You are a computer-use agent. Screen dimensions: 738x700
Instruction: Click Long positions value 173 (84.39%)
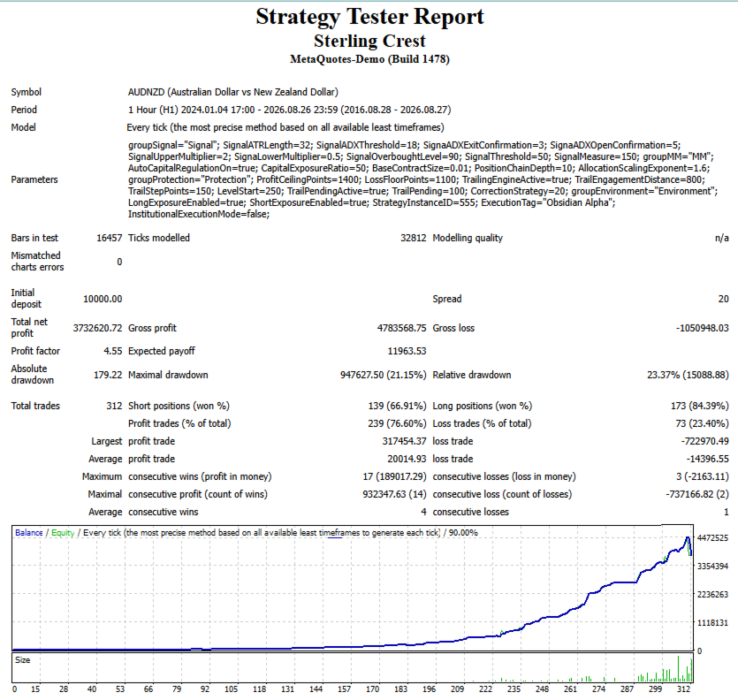(x=699, y=407)
